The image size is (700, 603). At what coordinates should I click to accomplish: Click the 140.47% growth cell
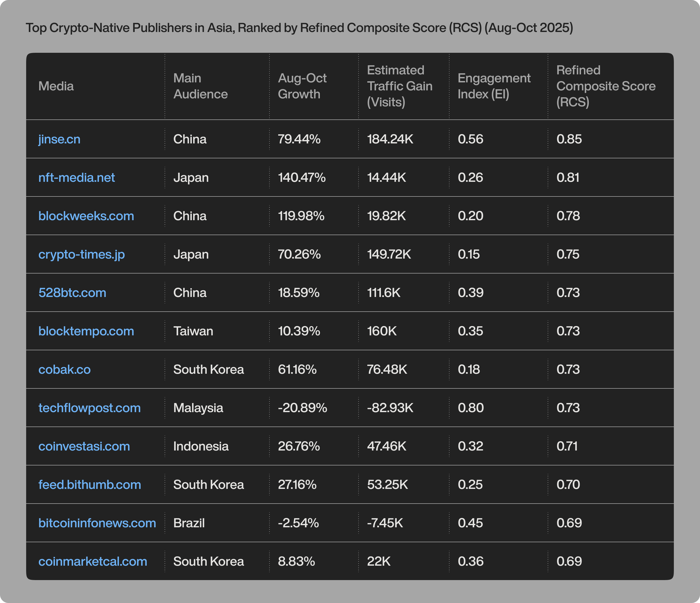pyautogui.click(x=302, y=178)
